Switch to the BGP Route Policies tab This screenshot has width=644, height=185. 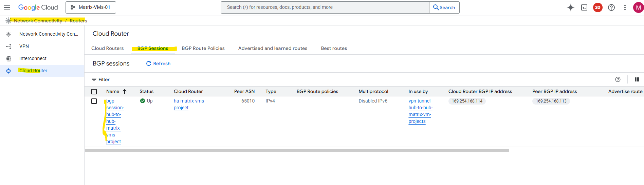coord(203,48)
